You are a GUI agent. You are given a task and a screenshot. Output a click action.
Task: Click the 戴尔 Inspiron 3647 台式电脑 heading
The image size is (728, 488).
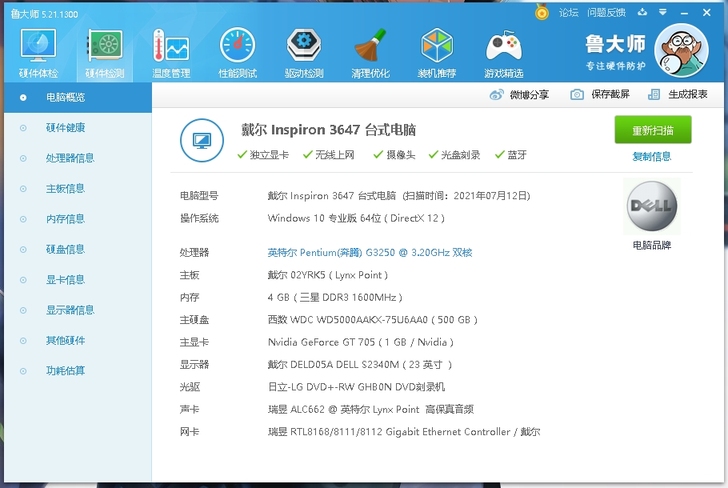(x=328, y=130)
